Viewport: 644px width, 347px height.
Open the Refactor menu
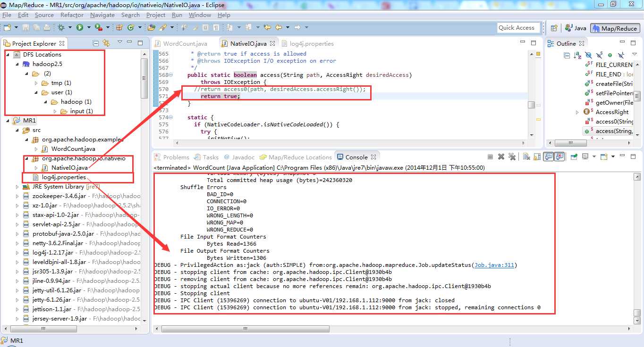click(x=72, y=15)
